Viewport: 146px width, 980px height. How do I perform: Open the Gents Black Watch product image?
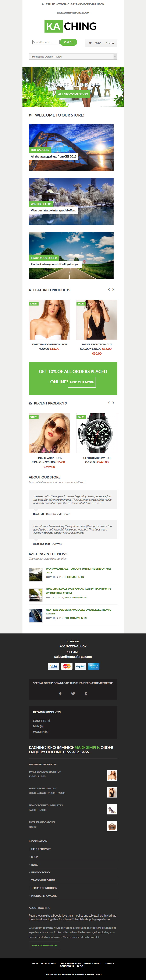[97, 433]
